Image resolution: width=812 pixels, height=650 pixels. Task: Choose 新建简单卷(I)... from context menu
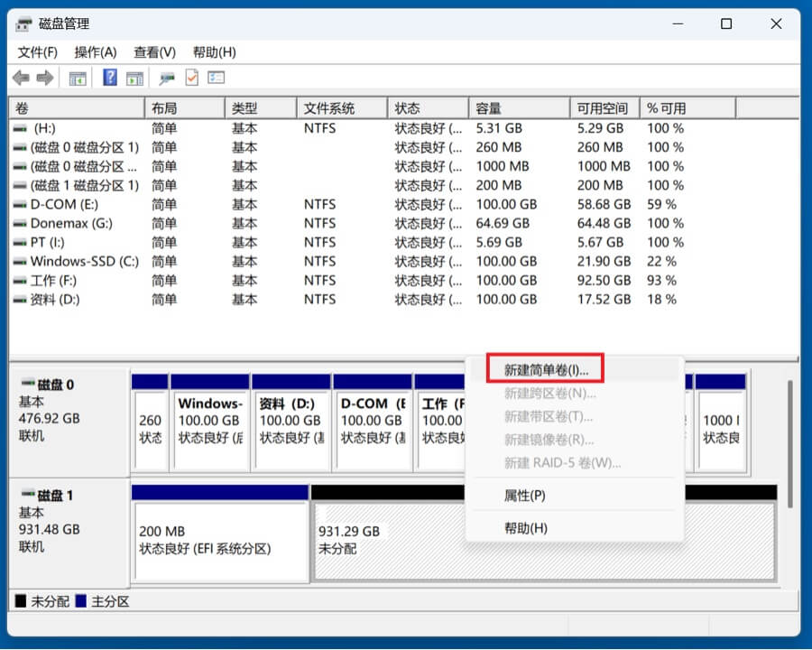[x=546, y=369]
